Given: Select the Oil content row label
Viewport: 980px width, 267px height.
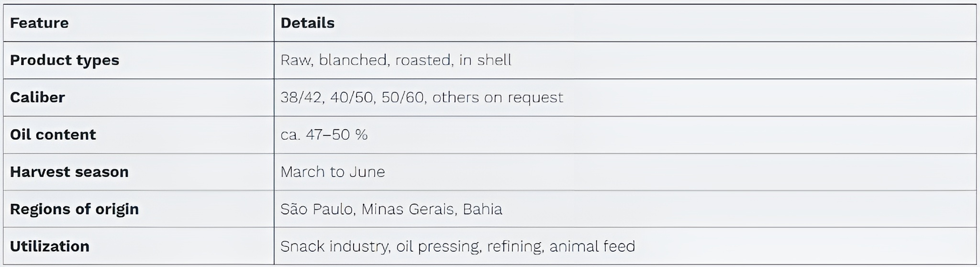Looking at the screenshot, I should pos(53,135).
